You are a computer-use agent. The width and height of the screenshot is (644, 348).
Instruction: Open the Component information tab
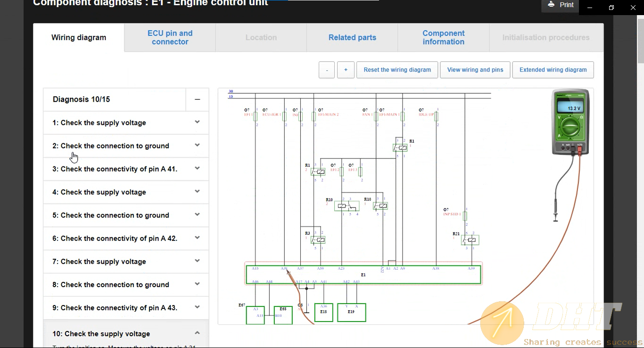[443, 38]
